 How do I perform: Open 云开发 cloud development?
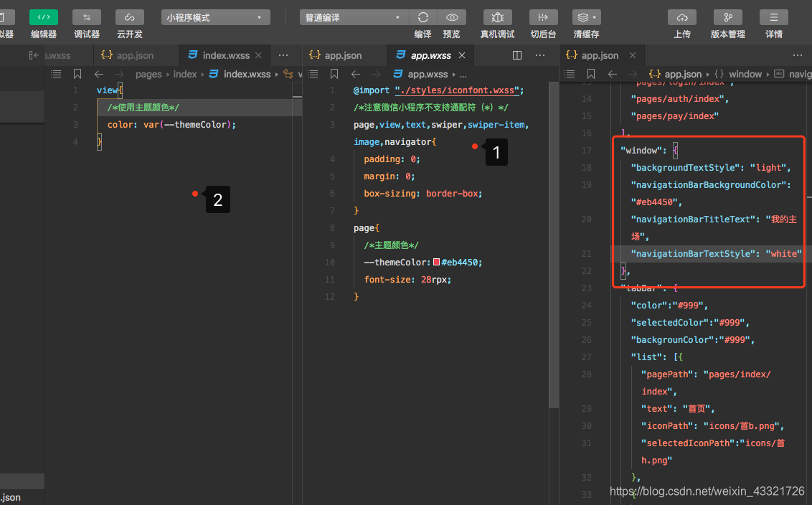point(129,18)
